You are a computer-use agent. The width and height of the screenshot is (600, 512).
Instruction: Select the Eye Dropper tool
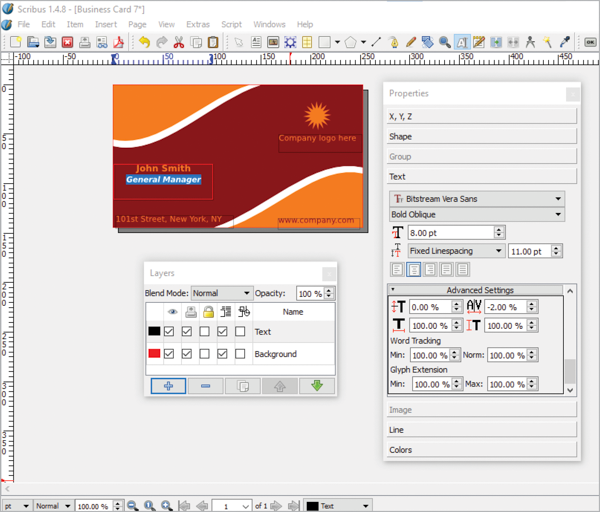(x=565, y=42)
